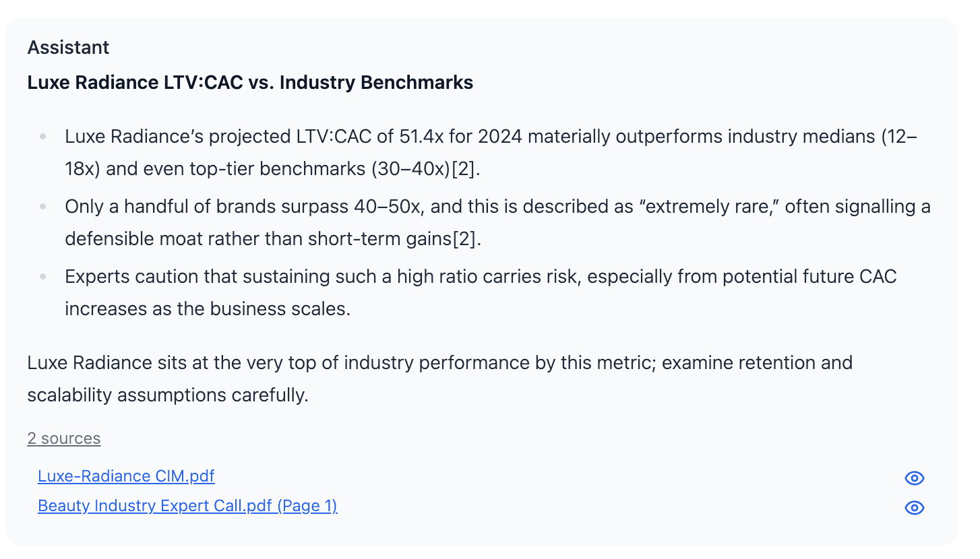This screenshot has height=559, width=980.
Task: Click the bullet marker of the first point
Action: [43, 137]
